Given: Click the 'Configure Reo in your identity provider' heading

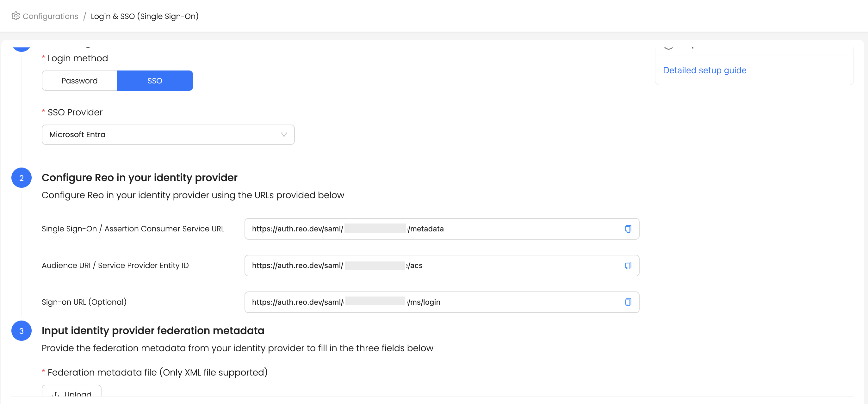Looking at the screenshot, I should coord(139,177).
